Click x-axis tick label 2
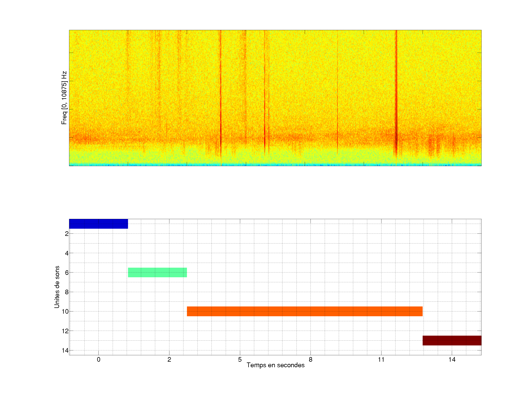This screenshot has width=532, height=399. pos(169,359)
